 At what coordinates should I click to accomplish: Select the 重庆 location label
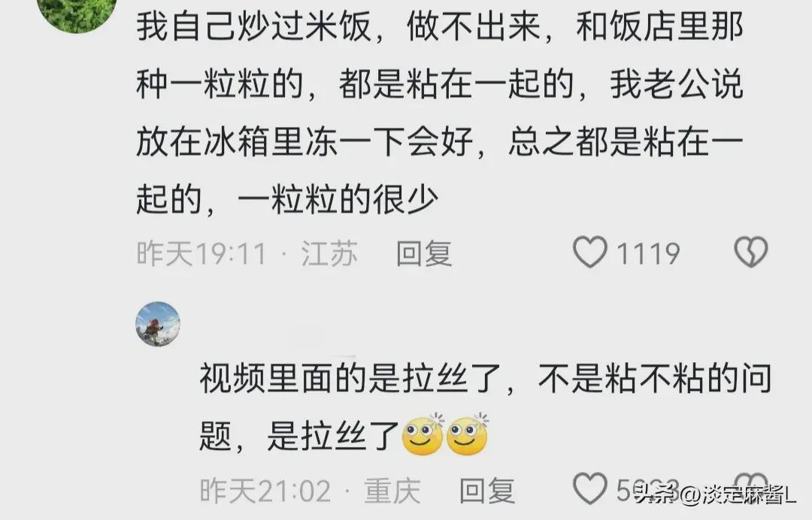(x=392, y=491)
